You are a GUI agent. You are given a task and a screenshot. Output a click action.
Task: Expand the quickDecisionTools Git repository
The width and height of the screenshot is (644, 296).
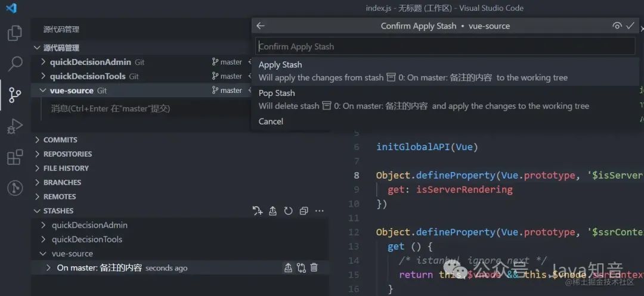(43, 76)
